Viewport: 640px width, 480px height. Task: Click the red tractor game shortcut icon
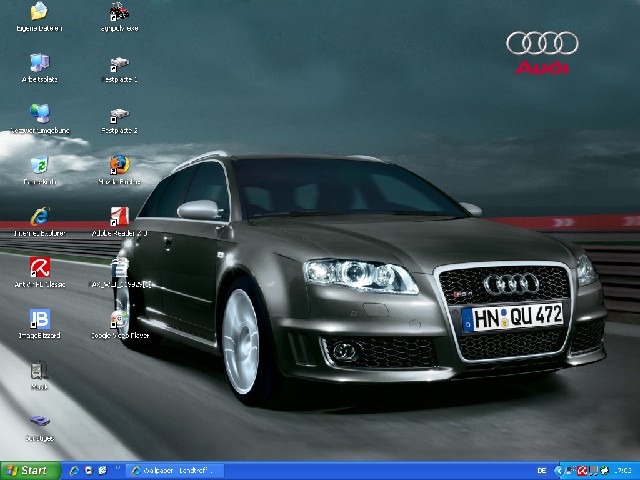tap(119, 12)
